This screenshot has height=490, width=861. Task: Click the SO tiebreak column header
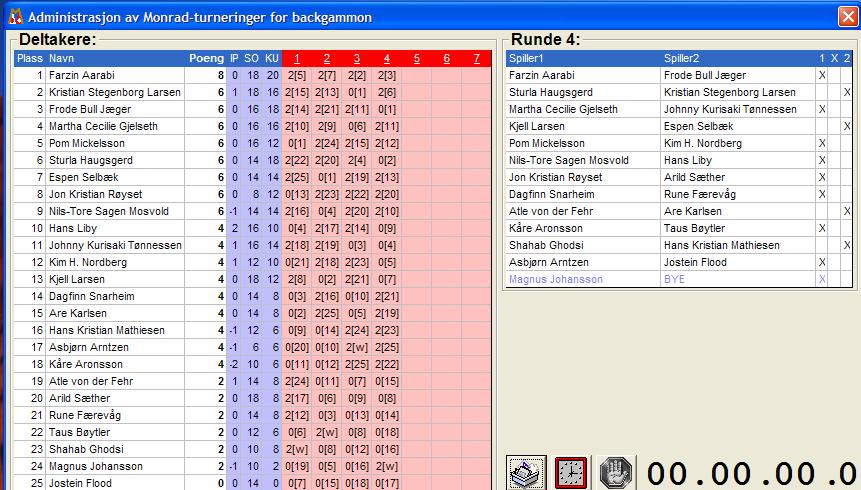click(x=252, y=58)
